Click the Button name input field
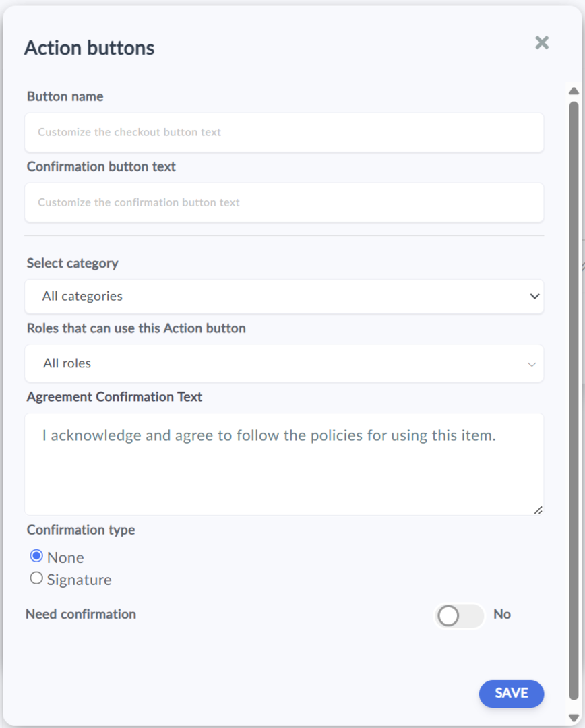This screenshot has width=585, height=728. 284,132
